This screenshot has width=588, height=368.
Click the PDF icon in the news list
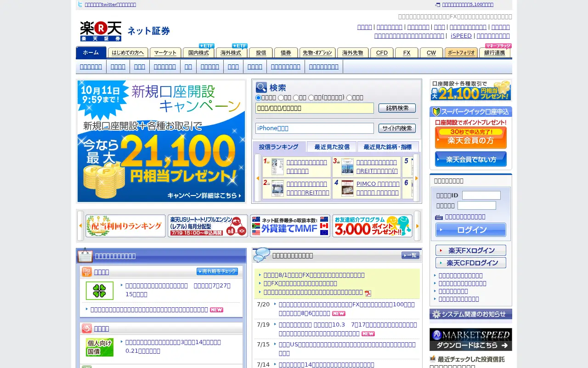pyautogui.click(x=368, y=293)
